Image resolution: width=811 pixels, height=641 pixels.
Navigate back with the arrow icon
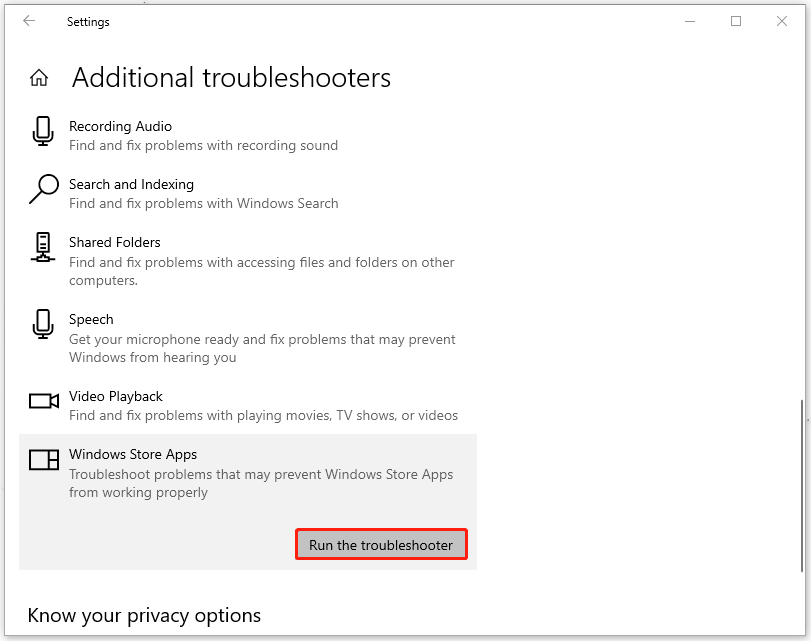[28, 21]
